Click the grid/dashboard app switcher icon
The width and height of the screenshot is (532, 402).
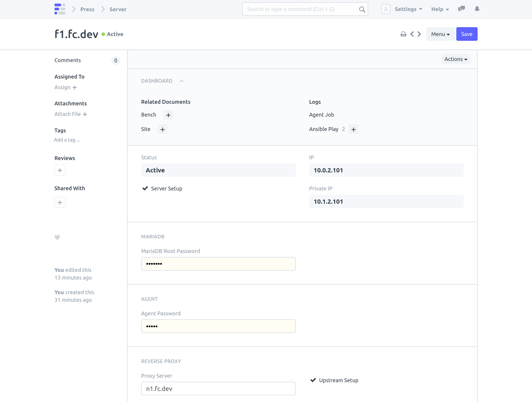point(60,9)
